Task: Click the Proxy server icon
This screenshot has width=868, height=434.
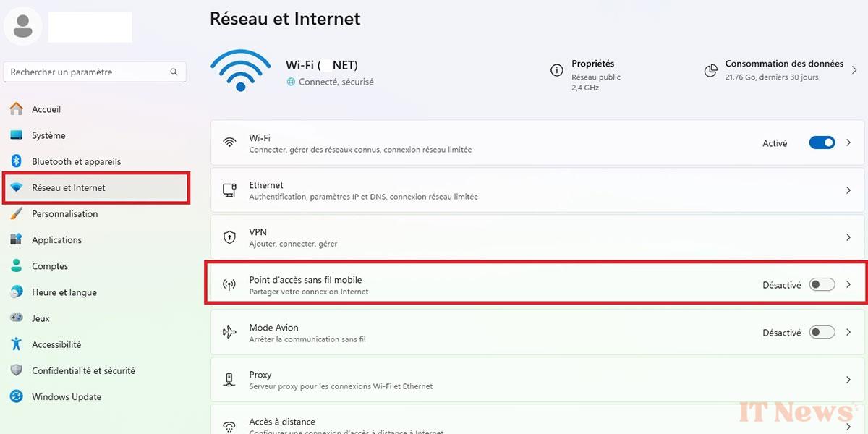Action: [x=230, y=380]
